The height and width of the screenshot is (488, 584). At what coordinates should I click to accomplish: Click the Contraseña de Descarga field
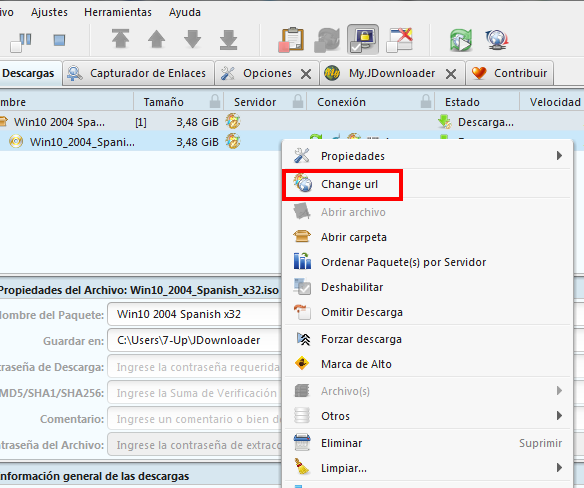(x=195, y=367)
